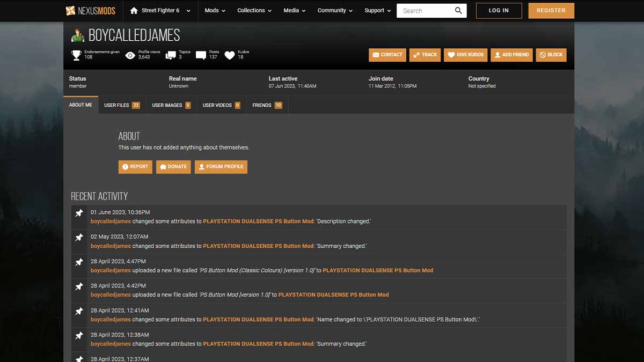
Task: Switch to the FRIENDS tab
Action: coord(267,105)
